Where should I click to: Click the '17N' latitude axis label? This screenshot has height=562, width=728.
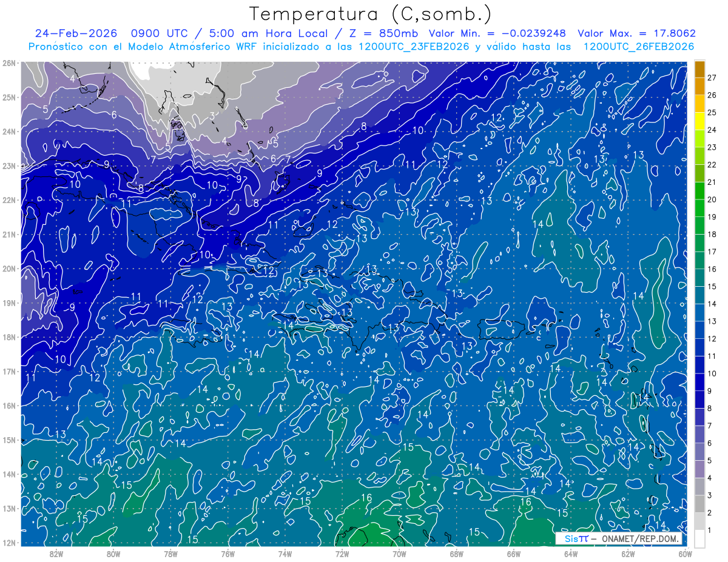[10, 371]
